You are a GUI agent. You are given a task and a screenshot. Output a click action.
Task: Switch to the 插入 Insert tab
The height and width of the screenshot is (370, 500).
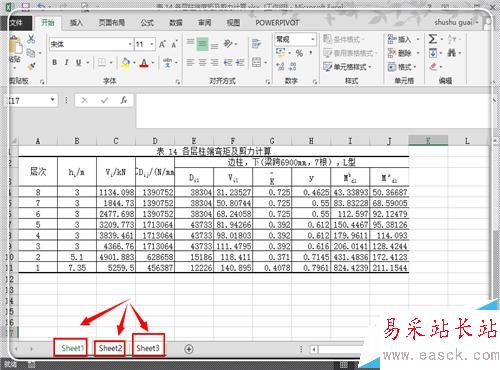76,23
